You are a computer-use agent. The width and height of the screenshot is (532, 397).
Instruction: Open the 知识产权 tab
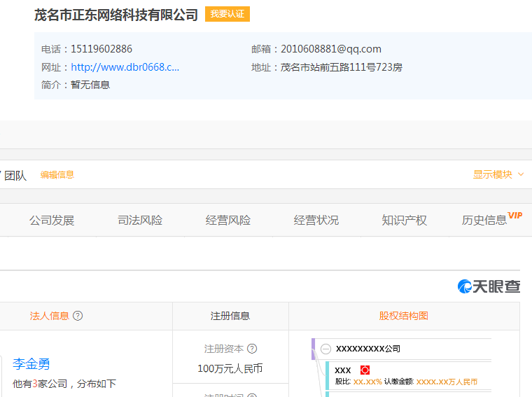[405, 221]
